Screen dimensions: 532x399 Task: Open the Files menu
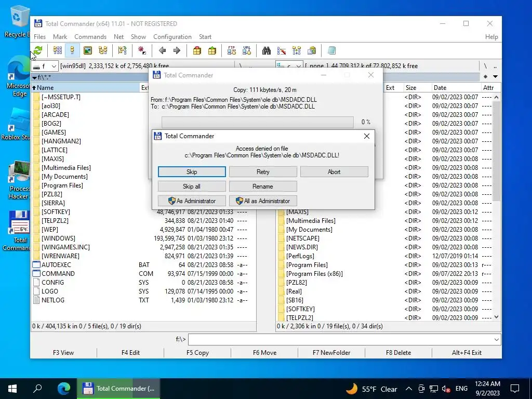tap(39, 37)
